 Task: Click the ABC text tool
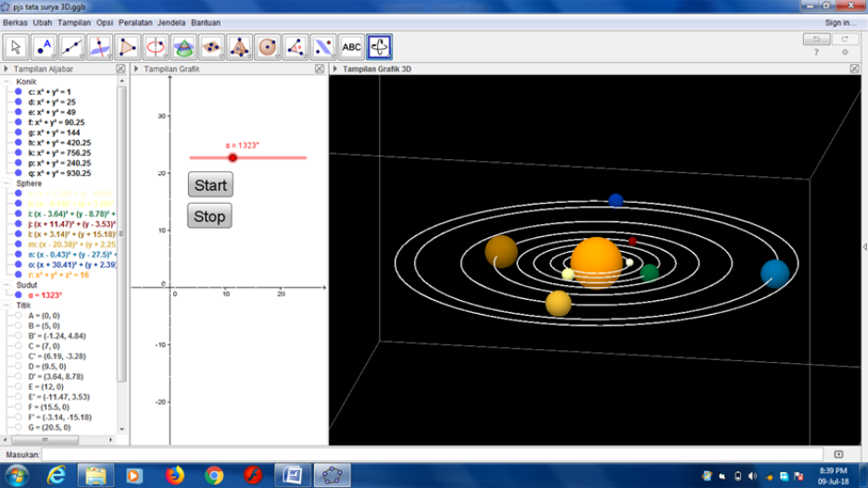(x=351, y=46)
